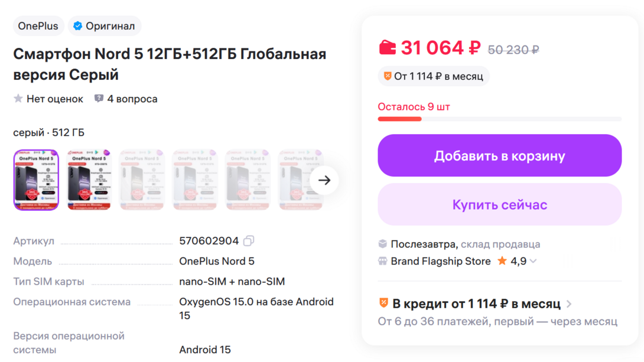Select the second black phone thumbnail

tap(89, 180)
